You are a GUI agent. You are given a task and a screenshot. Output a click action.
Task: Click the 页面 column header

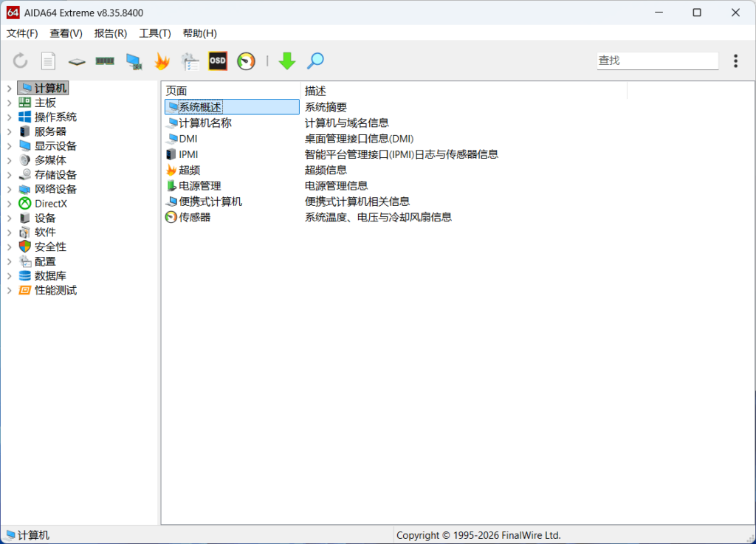(x=231, y=91)
